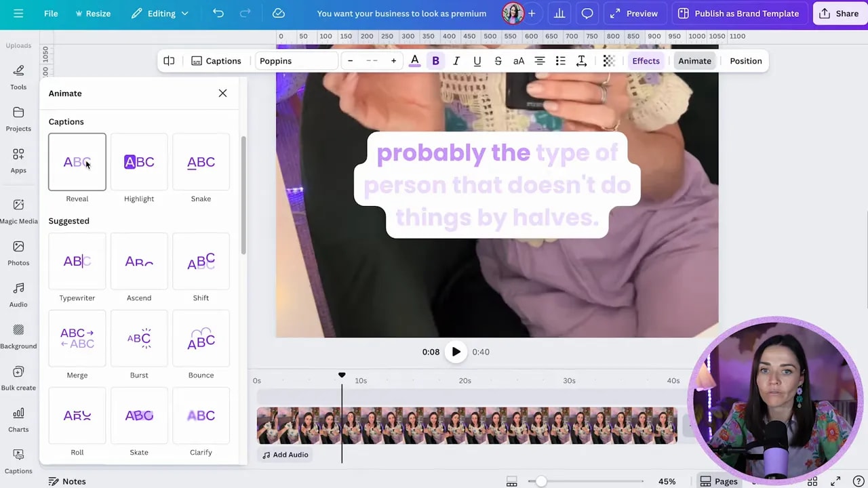Open the Magic Media sidebar panel
Screen dimensions: 868x488
[18, 211]
